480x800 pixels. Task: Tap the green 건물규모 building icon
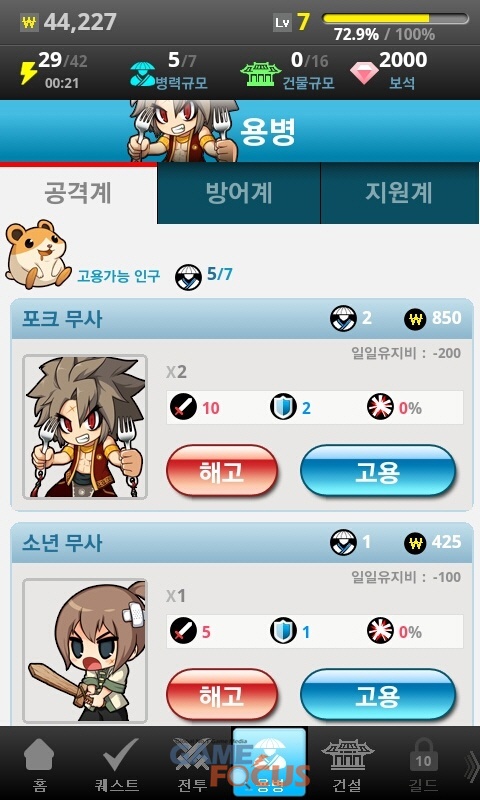tap(260, 74)
